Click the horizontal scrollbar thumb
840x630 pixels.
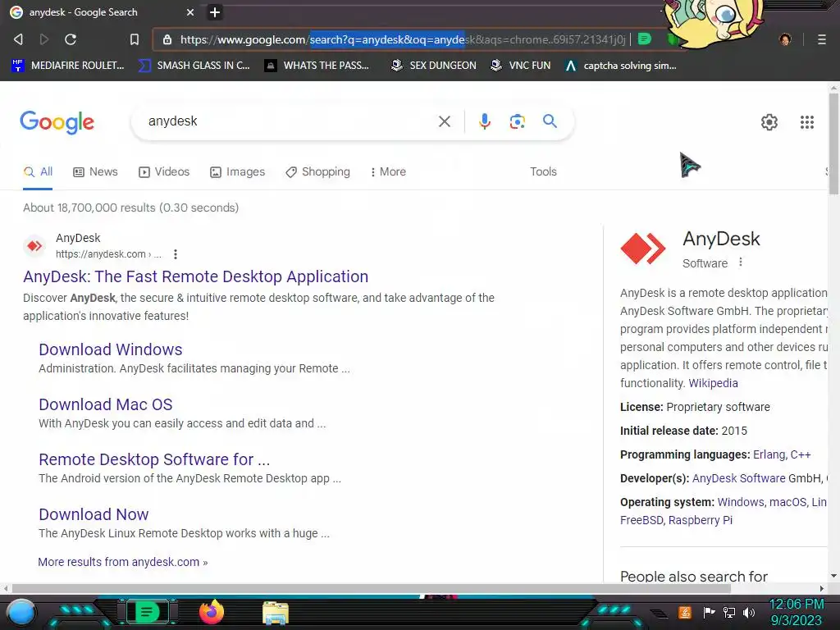click(x=372, y=589)
